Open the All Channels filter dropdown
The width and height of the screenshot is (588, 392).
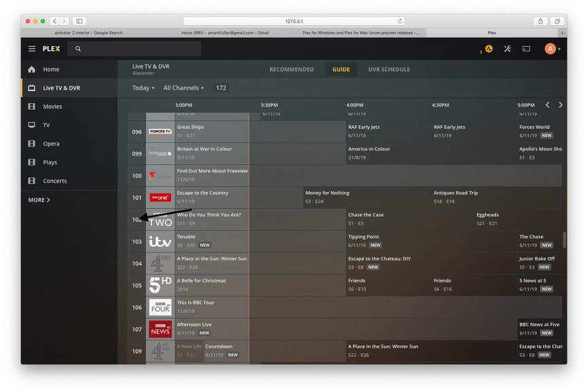click(183, 88)
